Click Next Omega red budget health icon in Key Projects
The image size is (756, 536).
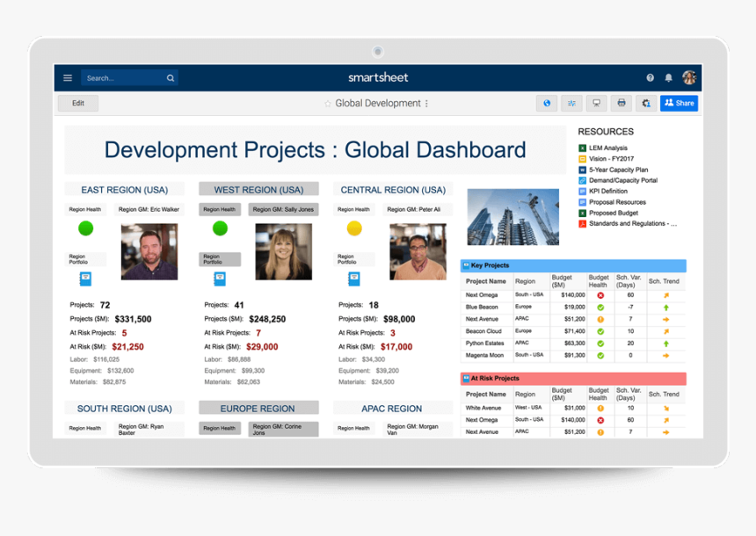click(600, 295)
